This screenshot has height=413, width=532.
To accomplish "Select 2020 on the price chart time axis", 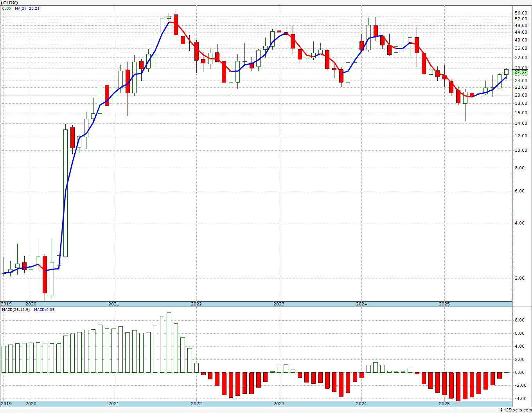I will (31, 304).
